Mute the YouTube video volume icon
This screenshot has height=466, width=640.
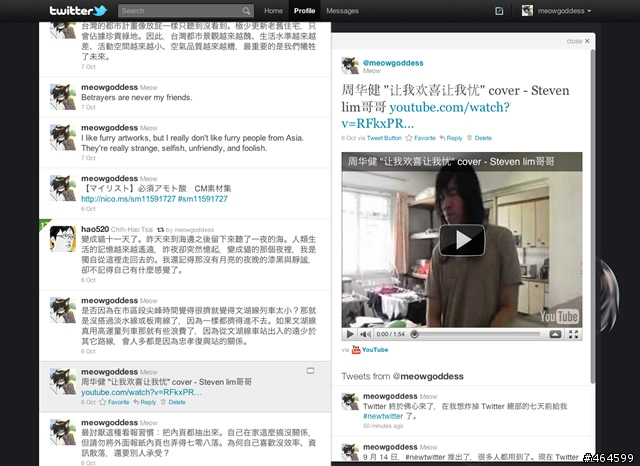coord(365,334)
